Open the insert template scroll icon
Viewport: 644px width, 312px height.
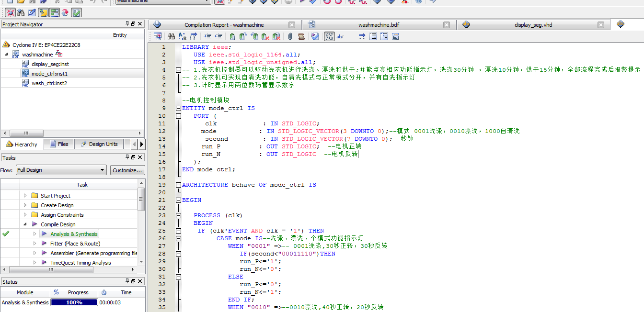click(301, 36)
